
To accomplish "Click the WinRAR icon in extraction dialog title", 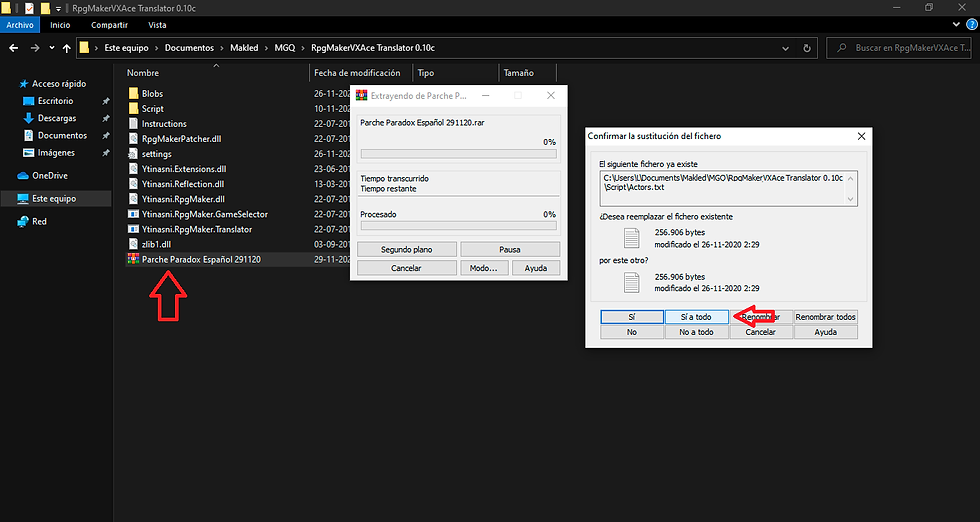I will [x=361, y=96].
